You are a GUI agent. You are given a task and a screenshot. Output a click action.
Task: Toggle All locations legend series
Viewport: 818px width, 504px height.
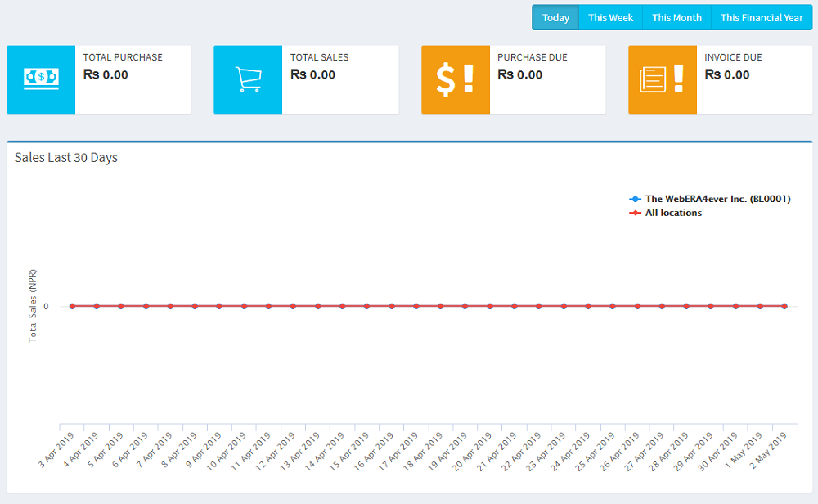673,213
